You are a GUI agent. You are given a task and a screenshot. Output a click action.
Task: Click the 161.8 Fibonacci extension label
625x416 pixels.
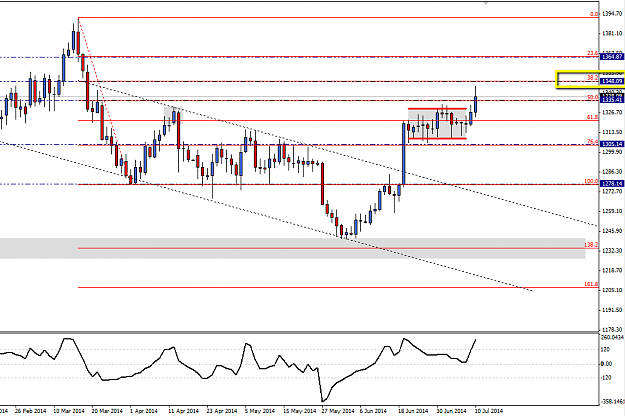591,284
